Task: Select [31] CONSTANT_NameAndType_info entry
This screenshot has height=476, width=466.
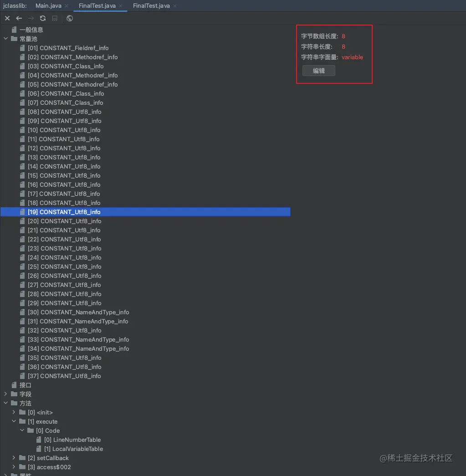Action: (x=78, y=321)
